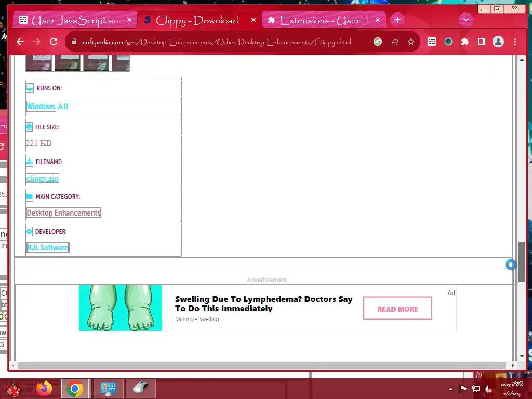
Task: Click the Start ornament button
Action: click(x=14, y=389)
